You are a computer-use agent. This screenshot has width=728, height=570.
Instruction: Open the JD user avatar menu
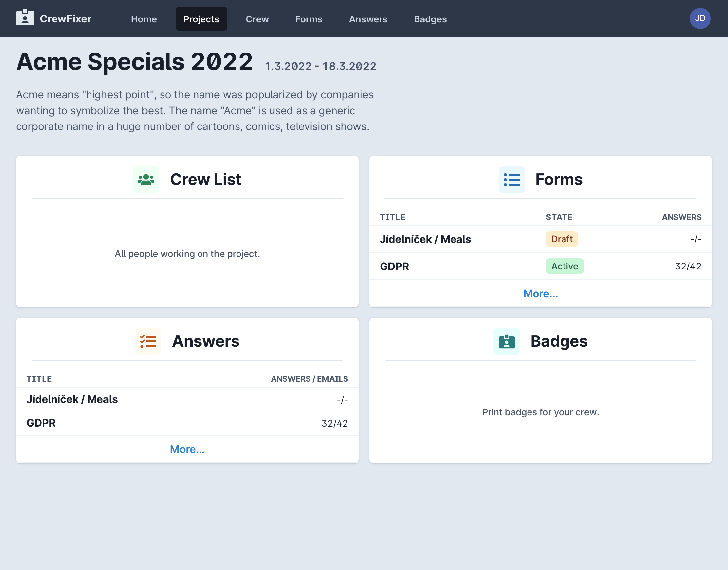(700, 19)
